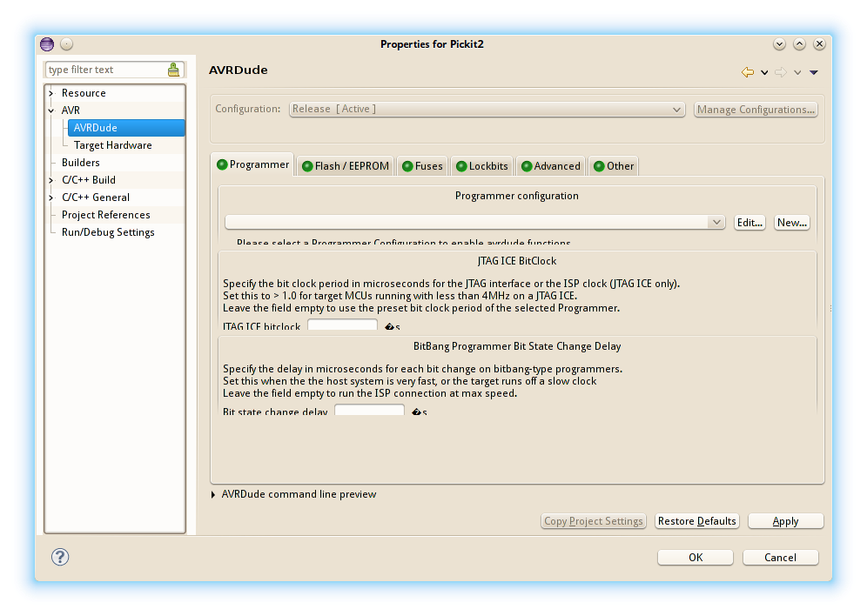Click the Edit programmer configuration button
This screenshot has height=616, width=867.
coord(749,223)
